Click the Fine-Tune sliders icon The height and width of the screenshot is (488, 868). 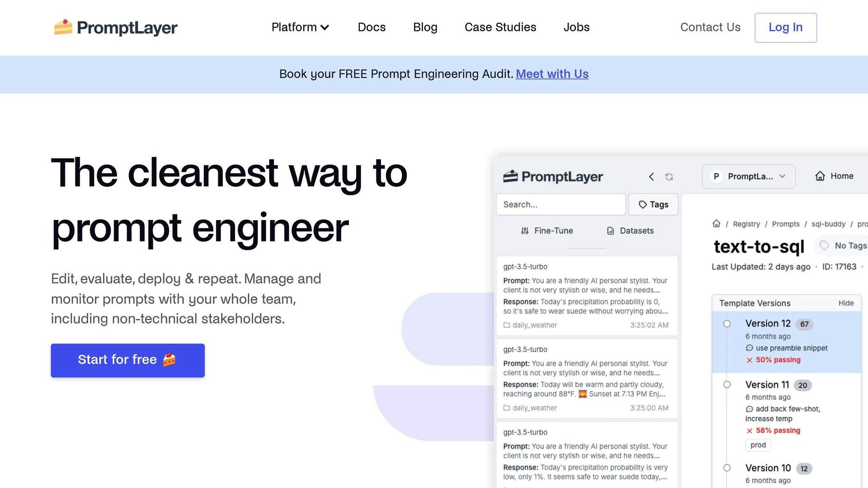click(525, 231)
